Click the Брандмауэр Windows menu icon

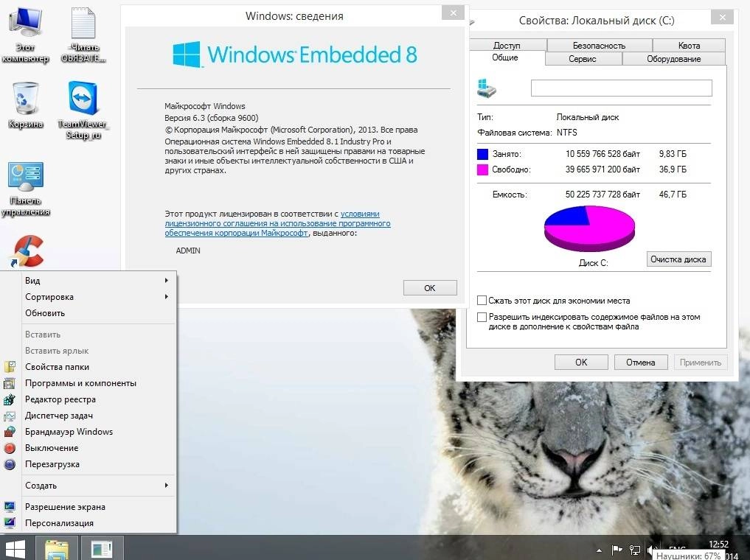[x=10, y=432]
